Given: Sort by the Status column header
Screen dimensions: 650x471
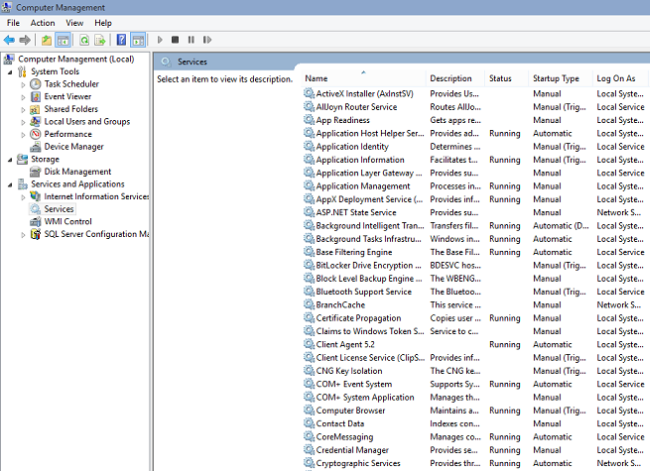Looking at the screenshot, I should click(507, 78).
